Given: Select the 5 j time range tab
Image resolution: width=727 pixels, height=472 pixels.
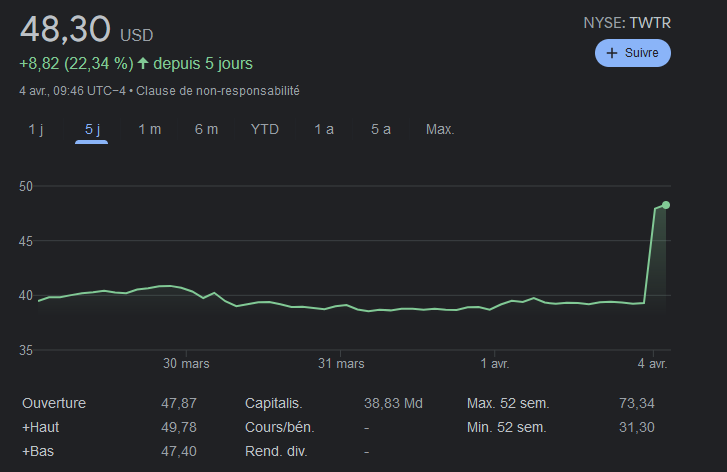Looking at the screenshot, I should click(x=92, y=129).
